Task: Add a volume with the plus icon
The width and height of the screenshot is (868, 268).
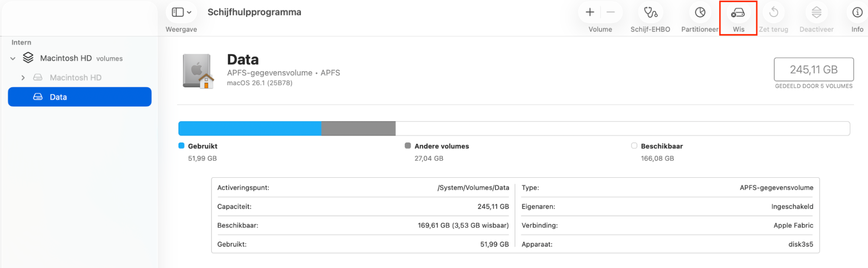Action: tap(590, 13)
